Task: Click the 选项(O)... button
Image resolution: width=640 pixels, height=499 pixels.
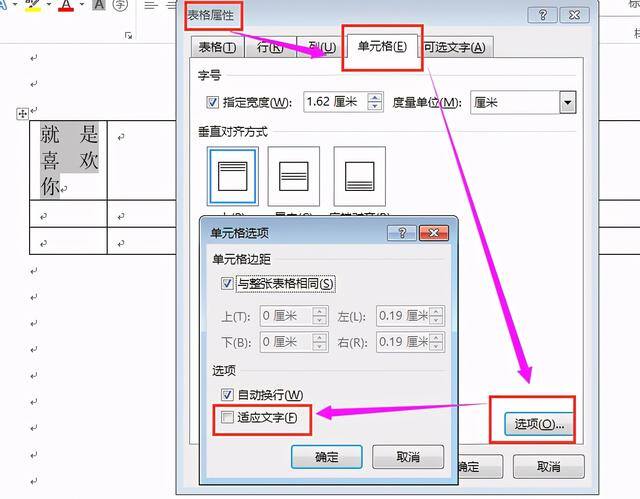Action: [539, 424]
